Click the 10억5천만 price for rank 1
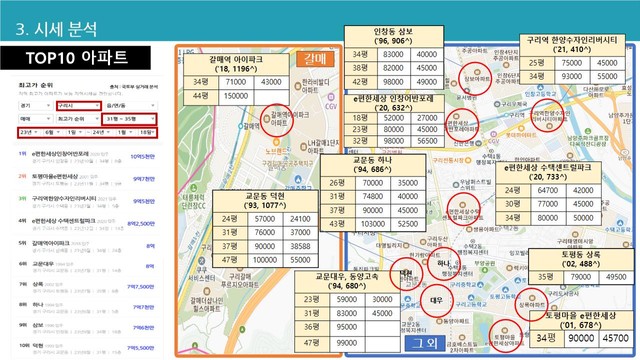This screenshot has width=640, height=360. pyautogui.click(x=142, y=157)
